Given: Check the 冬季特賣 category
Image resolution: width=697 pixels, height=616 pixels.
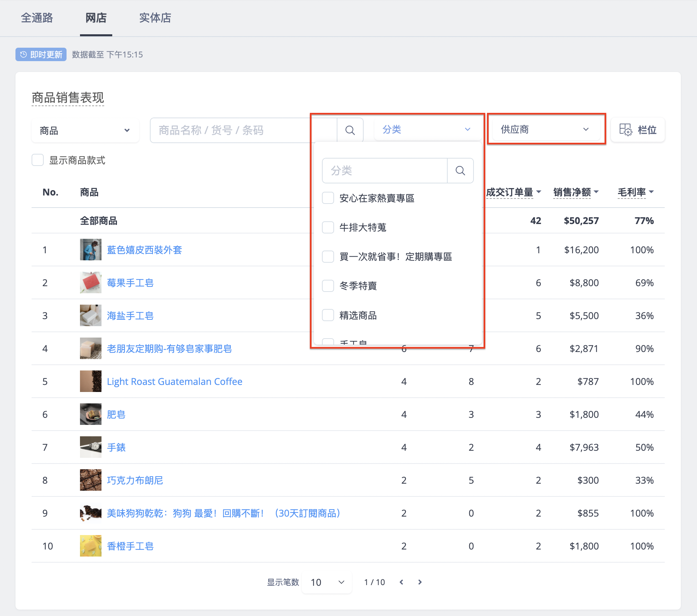Looking at the screenshot, I should point(328,286).
